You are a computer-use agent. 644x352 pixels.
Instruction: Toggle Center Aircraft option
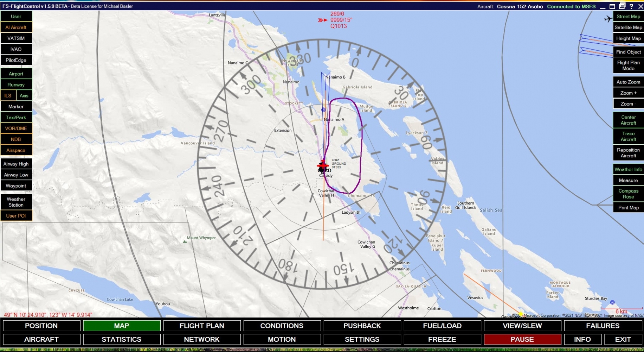click(x=629, y=120)
